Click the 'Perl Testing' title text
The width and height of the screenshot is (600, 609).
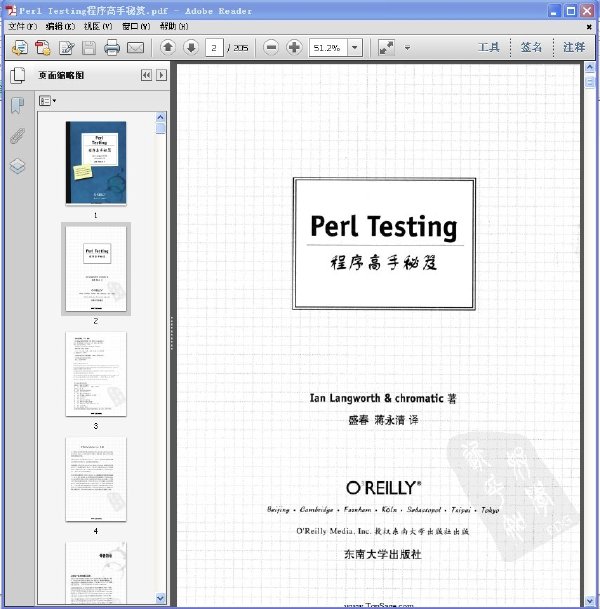pos(384,226)
